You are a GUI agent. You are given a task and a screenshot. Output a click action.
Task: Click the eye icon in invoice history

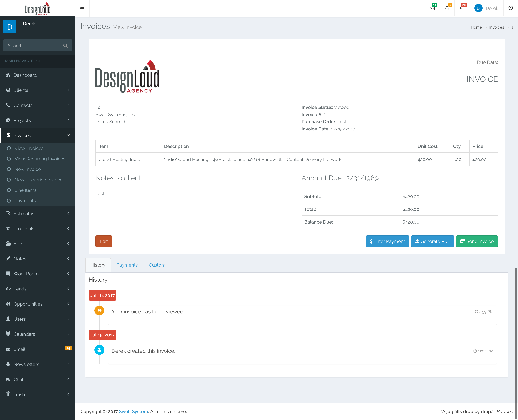[99, 310]
